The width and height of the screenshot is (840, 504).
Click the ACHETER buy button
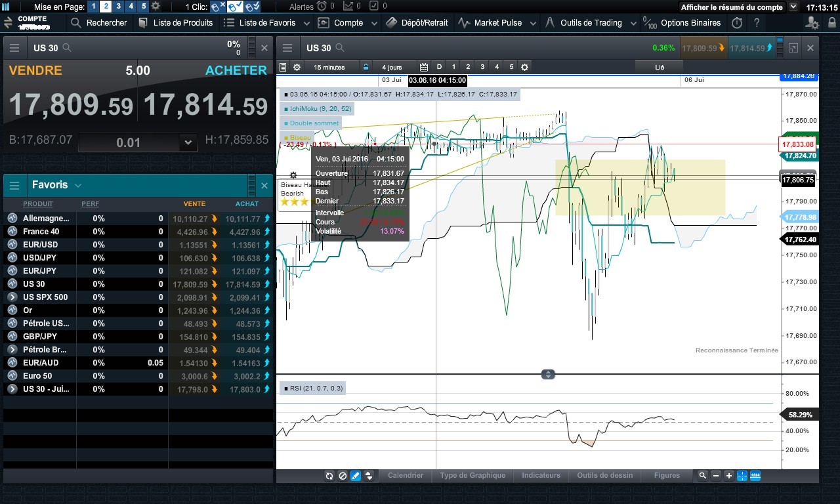[x=236, y=71]
